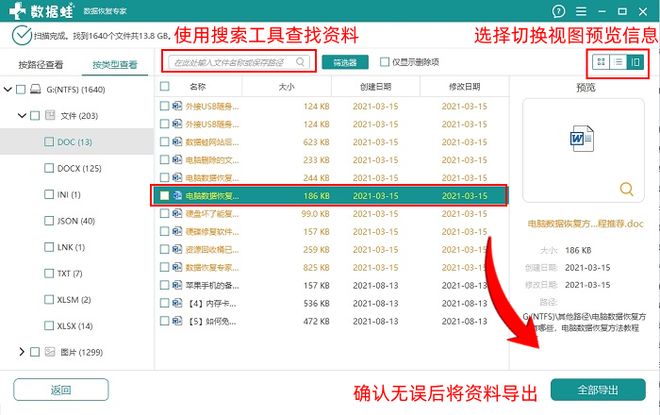The width and height of the screenshot is (660, 415).
Task: Collapse the G:(NTFS) tree node
Action: 8,89
